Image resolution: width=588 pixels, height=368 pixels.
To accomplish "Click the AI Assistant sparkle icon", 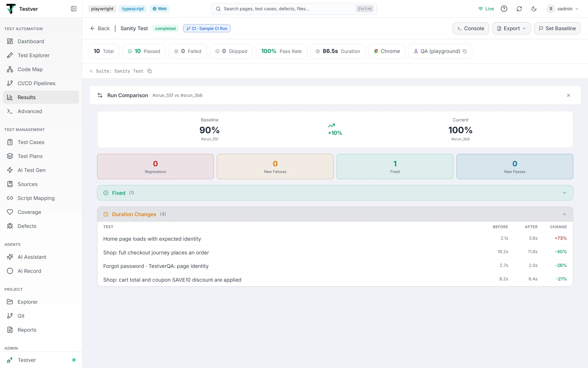I will coord(10,257).
